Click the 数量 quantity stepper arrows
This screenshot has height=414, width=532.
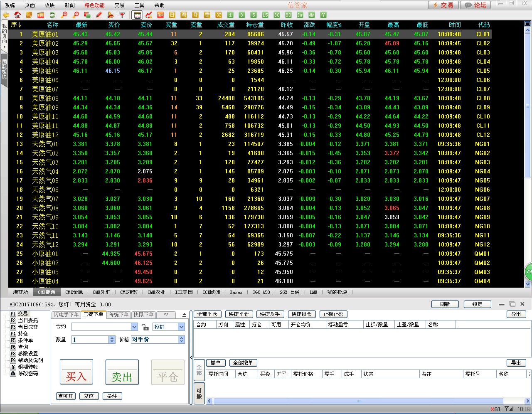(x=112, y=340)
